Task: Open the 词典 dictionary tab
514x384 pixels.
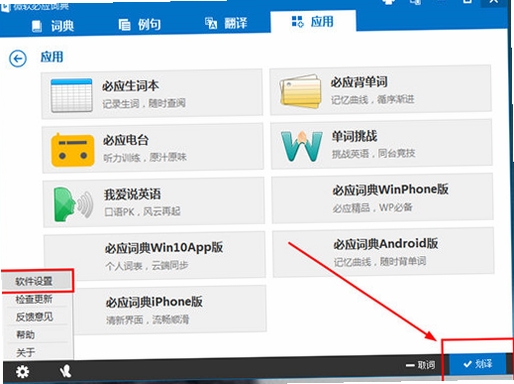Action: [53, 26]
